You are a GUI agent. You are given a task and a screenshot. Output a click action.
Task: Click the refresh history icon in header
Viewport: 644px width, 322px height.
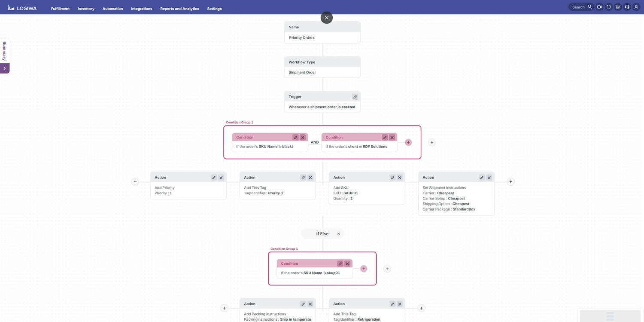[x=609, y=7]
